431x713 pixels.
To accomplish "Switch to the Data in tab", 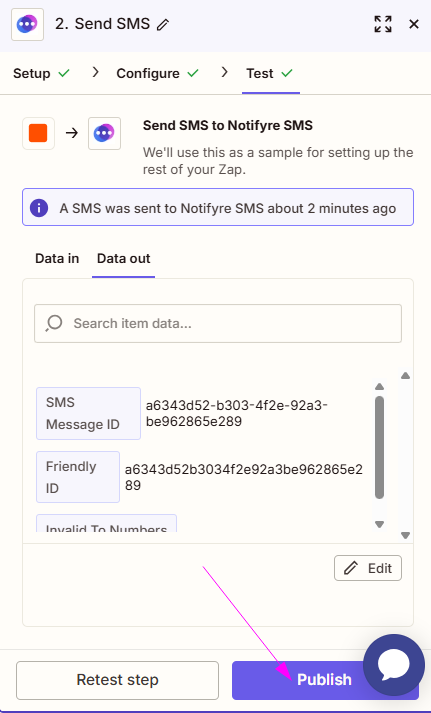I will click(57, 258).
